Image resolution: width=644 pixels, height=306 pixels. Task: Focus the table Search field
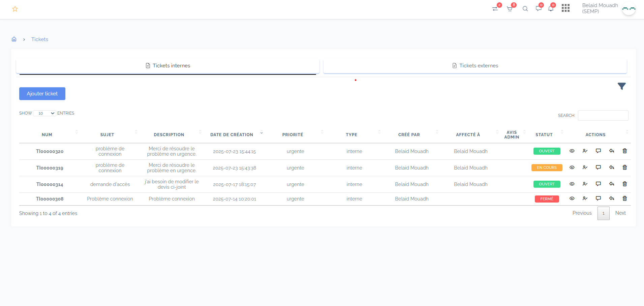(x=603, y=116)
